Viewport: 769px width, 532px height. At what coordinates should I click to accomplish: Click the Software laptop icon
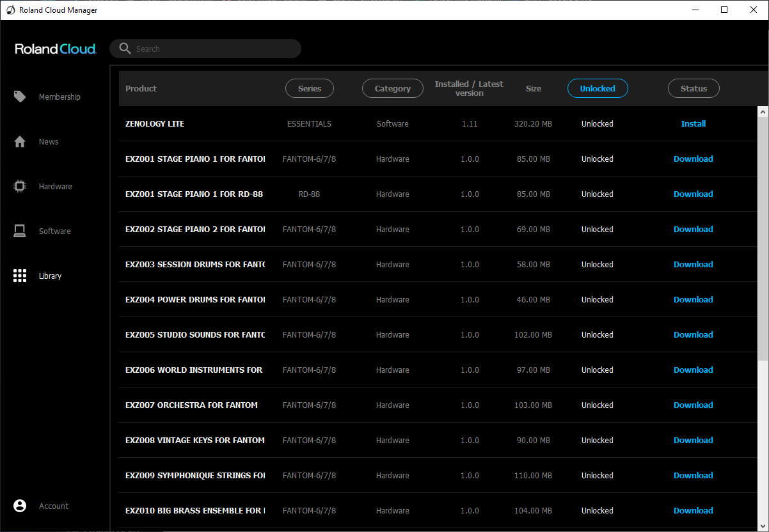[x=20, y=231]
